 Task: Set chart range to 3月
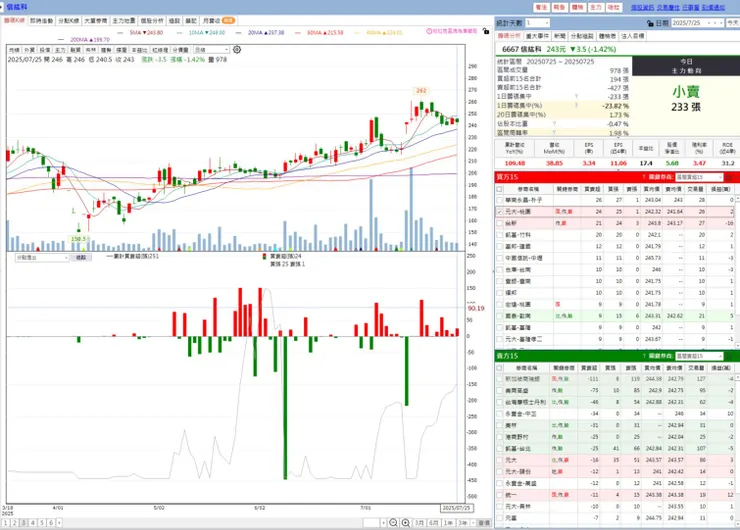coord(419,522)
